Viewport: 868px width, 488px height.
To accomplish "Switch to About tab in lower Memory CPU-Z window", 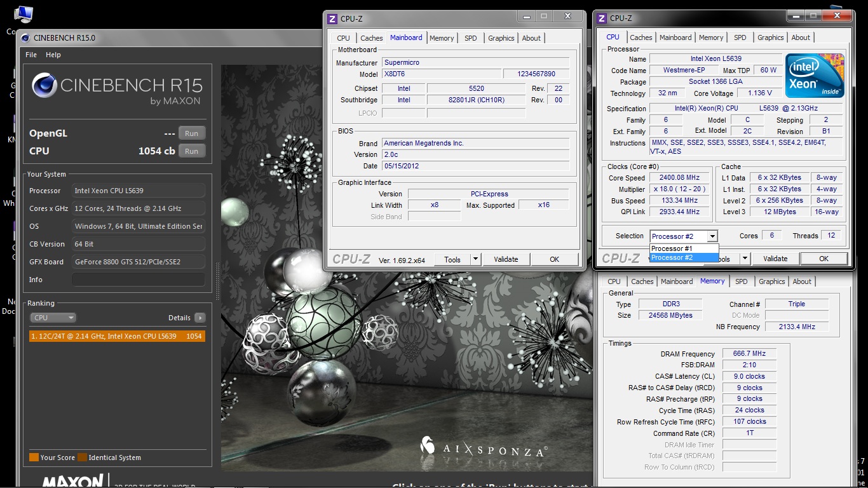I will (802, 281).
